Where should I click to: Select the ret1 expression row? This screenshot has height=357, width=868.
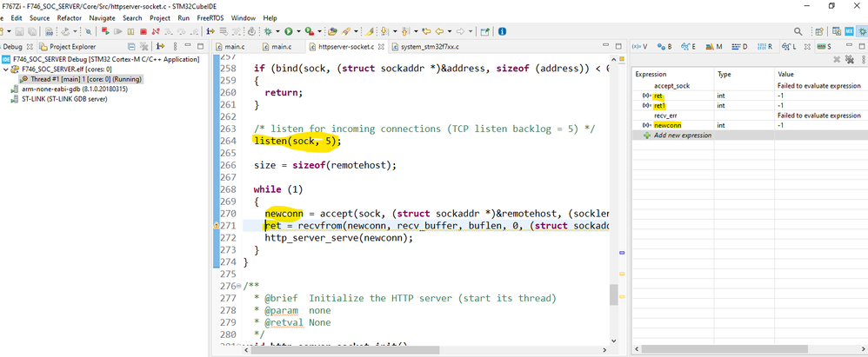750,106
